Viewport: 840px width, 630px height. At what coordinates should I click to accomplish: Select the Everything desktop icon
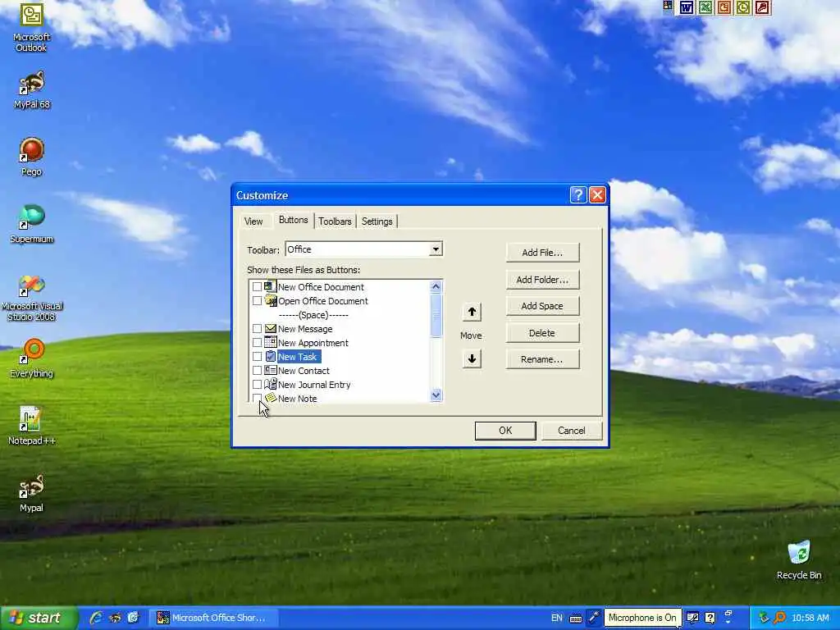tap(32, 358)
